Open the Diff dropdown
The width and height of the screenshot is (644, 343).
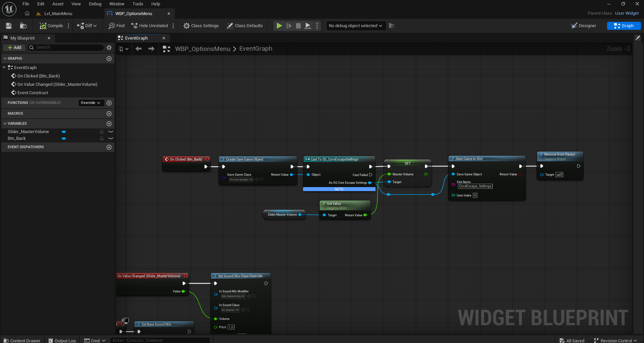point(87,26)
